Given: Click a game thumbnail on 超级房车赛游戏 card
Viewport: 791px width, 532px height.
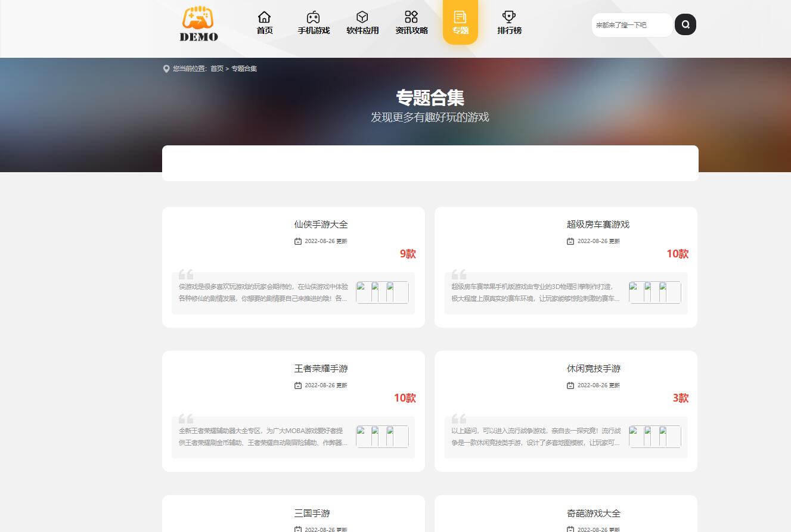Looking at the screenshot, I should (x=635, y=293).
